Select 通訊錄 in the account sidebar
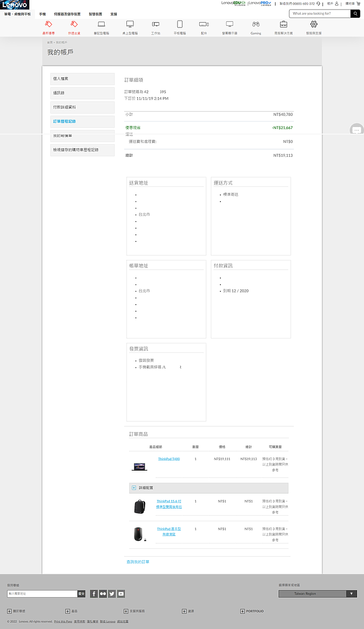Screen dimensions: 364x629 (x=82, y=93)
